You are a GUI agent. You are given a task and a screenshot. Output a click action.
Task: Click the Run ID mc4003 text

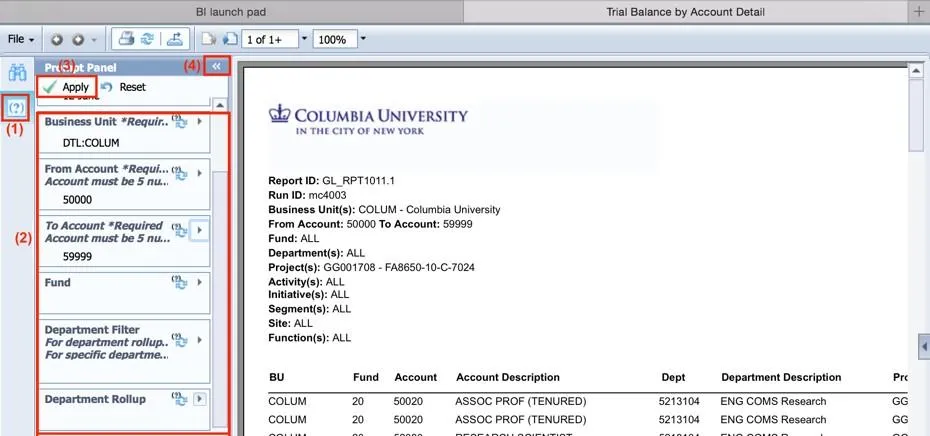click(307, 195)
